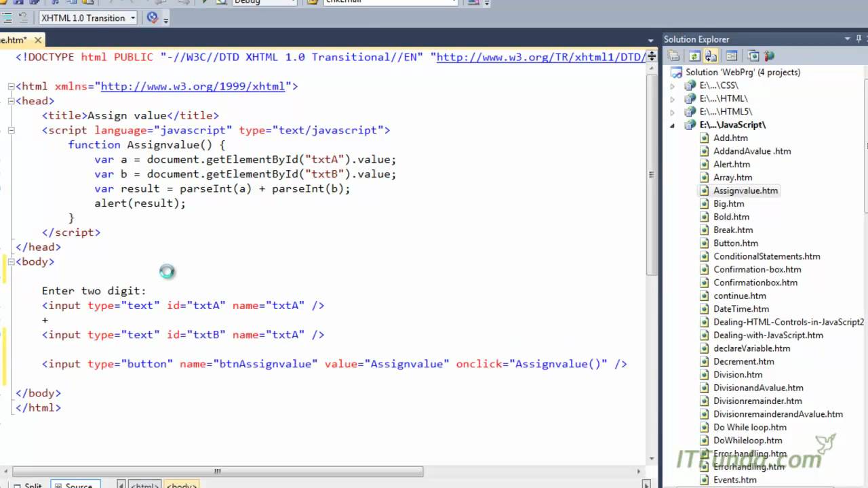The width and height of the screenshot is (868, 488).
Task: Click the 'Enter two digit:' text line
Action: 94,291
